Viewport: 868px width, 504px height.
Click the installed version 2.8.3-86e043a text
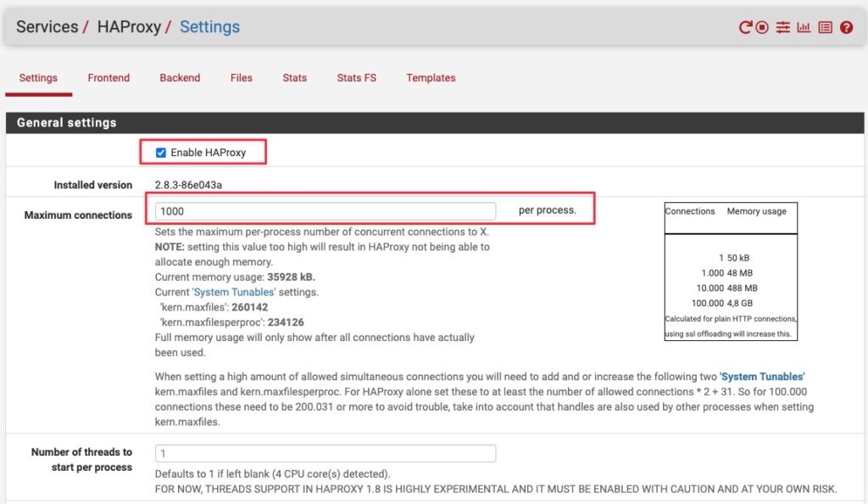pyautogui.click(x=188, y=185)
